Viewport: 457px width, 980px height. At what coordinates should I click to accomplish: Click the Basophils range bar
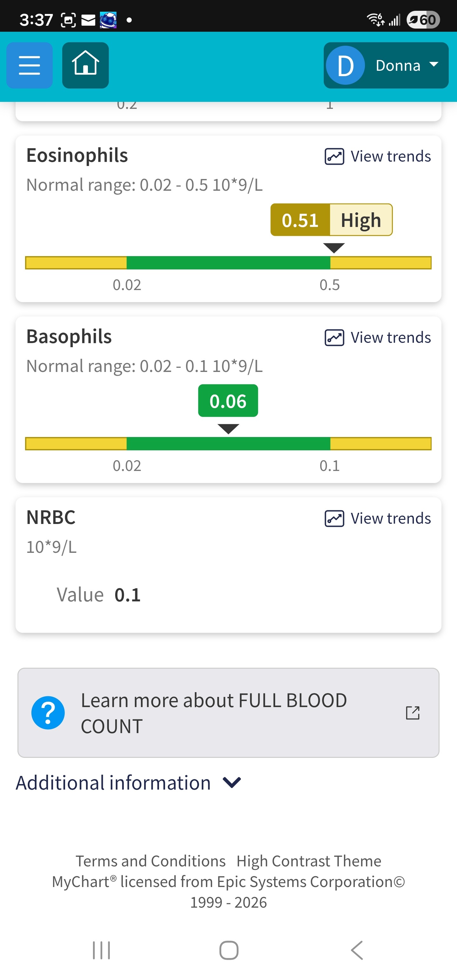[228, 444]
